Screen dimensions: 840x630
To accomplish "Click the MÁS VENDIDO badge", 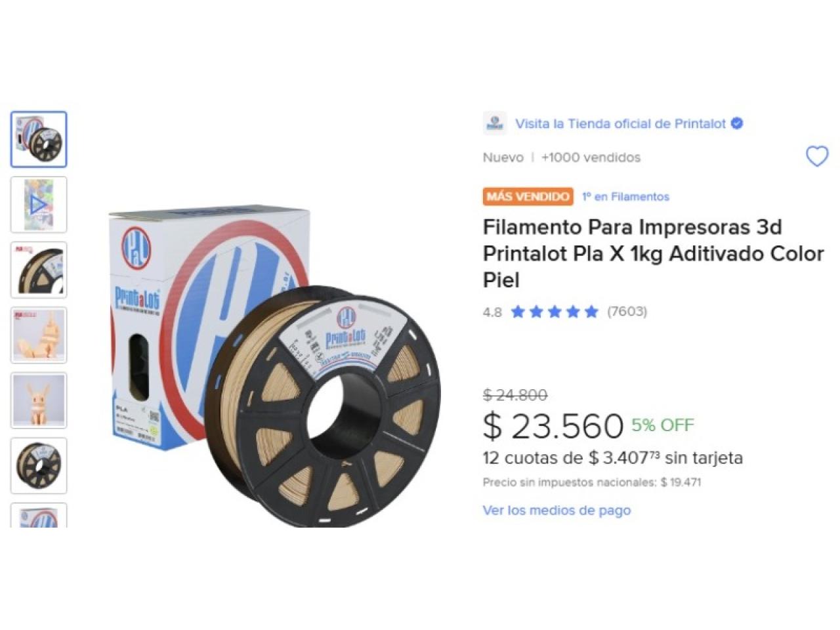I will [x=528, y=196].
